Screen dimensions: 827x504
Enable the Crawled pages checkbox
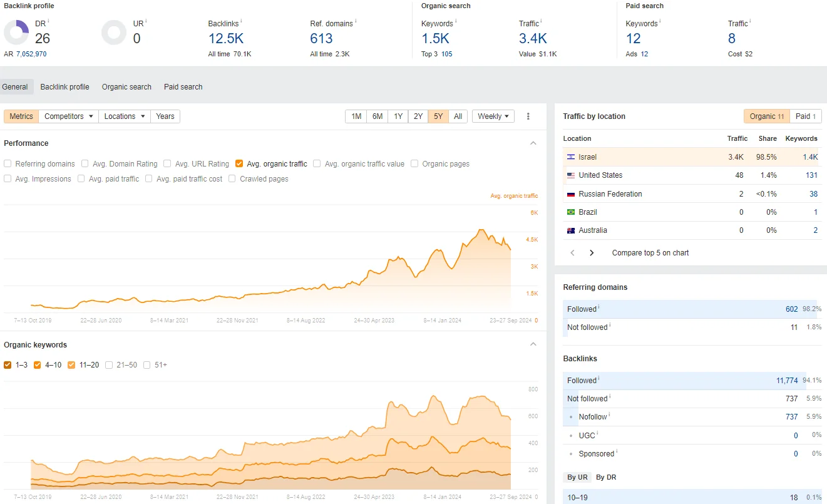(x=232, y=179)
